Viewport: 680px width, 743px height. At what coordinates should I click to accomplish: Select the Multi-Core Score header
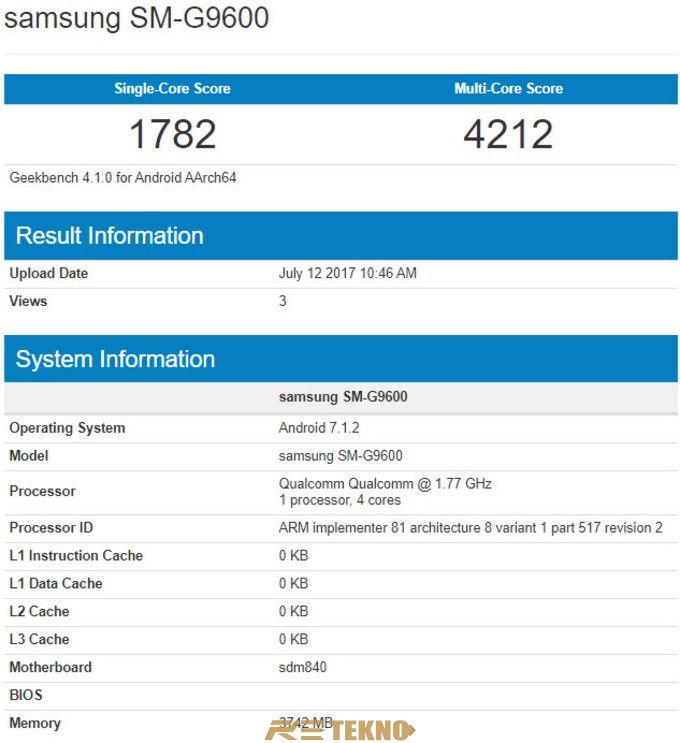pos(508,89)
